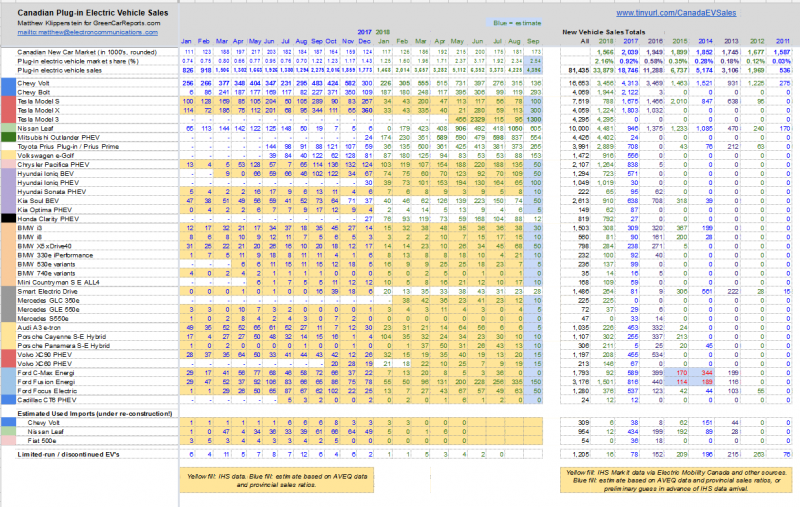Click the 'BMW 740e variants' row label

coord(46,273)
